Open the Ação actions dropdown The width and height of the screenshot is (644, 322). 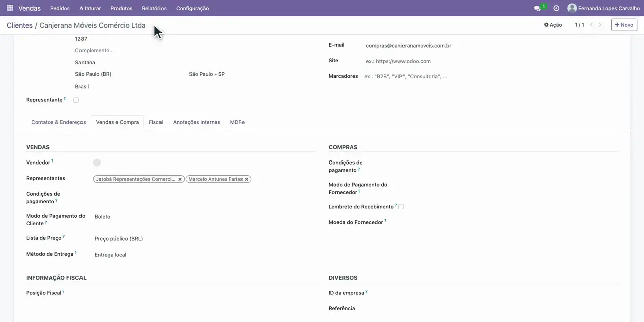pos(553,25)
